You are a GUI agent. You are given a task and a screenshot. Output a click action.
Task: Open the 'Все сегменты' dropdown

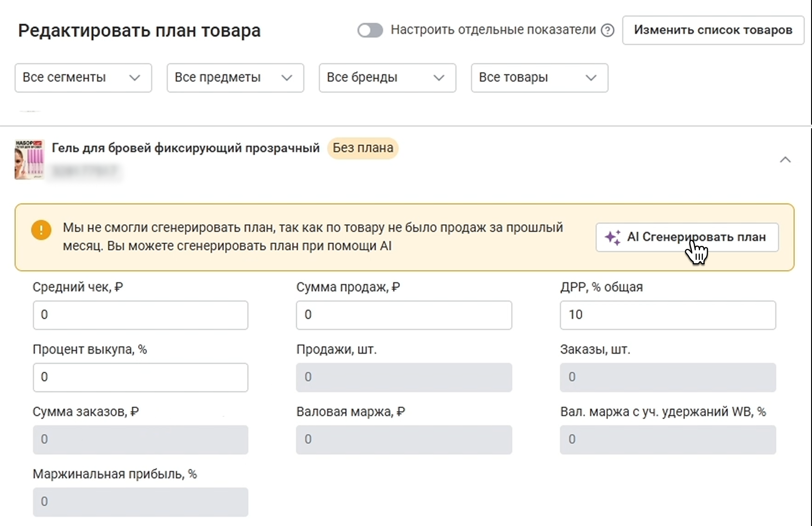(83, 78)
